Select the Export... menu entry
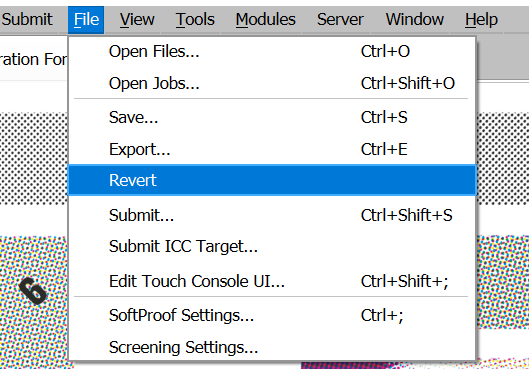The image size is (529, 369). (x=272, y=149)
